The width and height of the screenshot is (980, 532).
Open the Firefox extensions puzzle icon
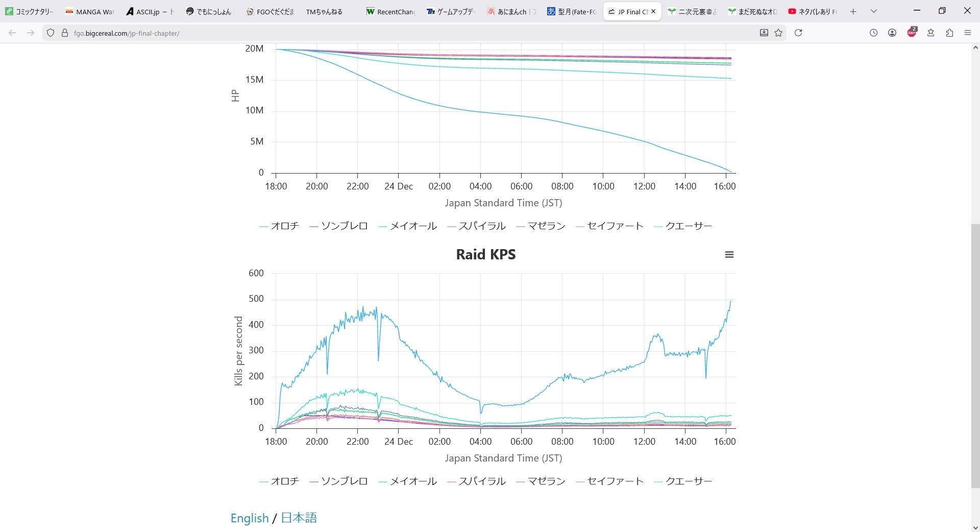(x=949, y=33)
